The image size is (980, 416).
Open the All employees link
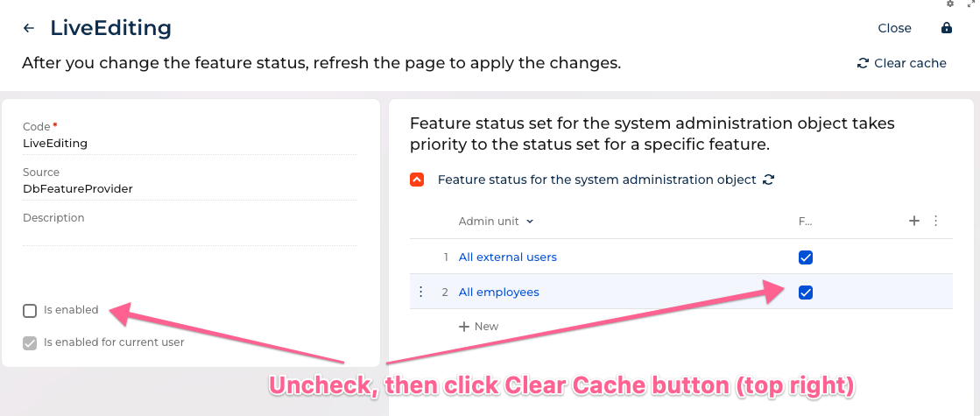pos(498,293)
